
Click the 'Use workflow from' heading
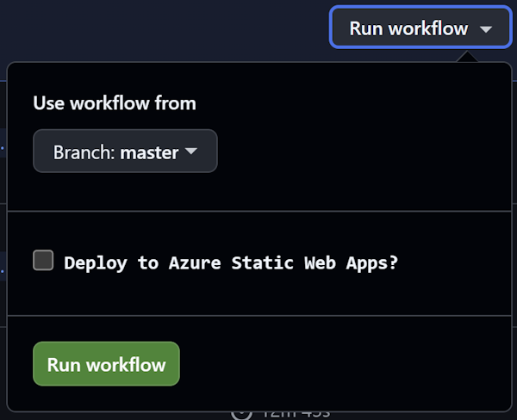(115, 103)
